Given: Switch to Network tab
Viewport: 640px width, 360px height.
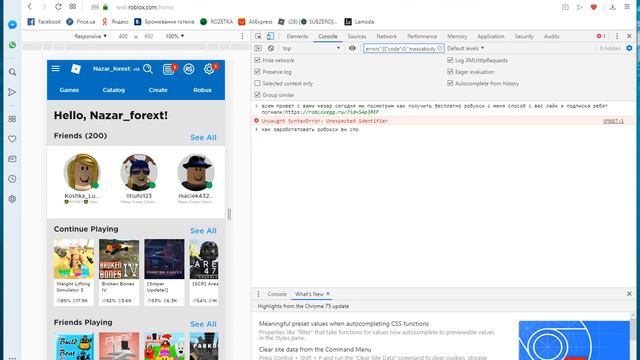Looking at the screenshot, I should 387,36.
